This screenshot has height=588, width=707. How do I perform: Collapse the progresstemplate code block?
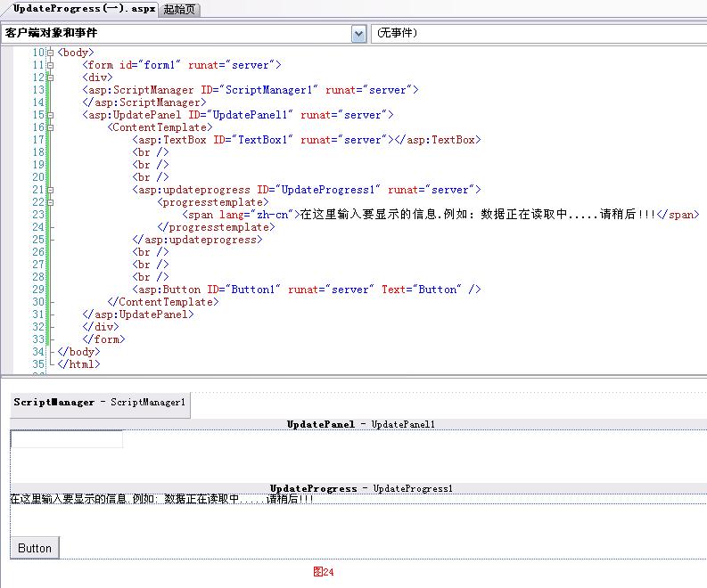click(x=50, y=202)
